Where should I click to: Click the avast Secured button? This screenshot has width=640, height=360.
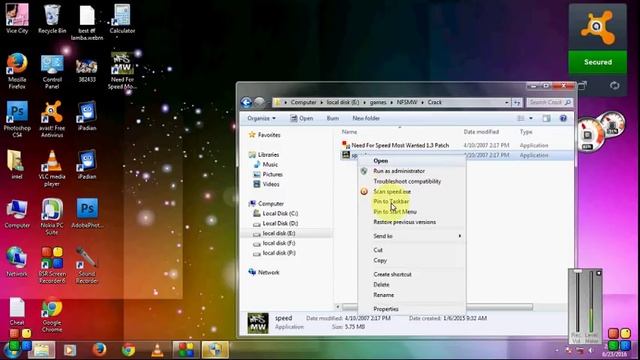(598, 62)
